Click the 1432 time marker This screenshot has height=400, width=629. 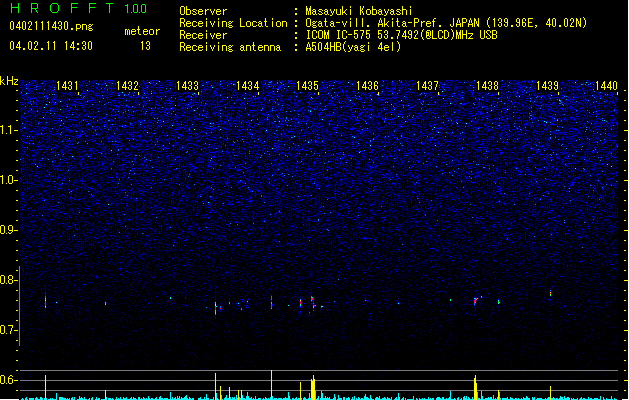127,85
